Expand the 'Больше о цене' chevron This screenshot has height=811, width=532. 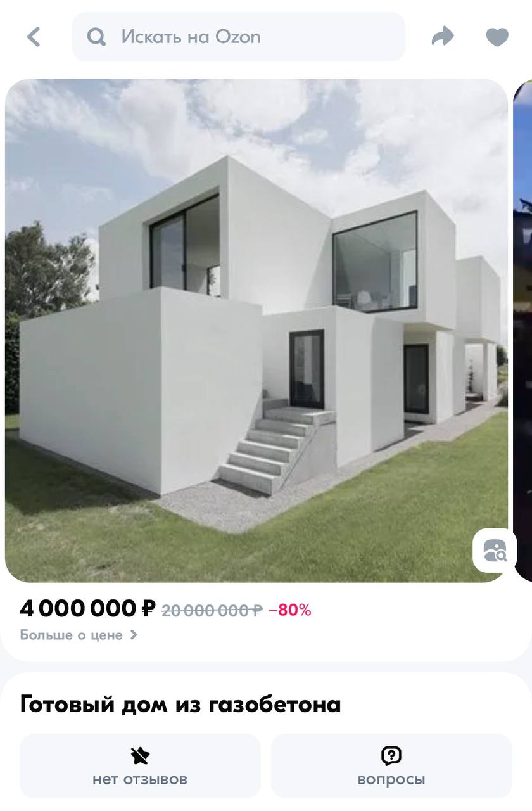[x=133, y=634]
